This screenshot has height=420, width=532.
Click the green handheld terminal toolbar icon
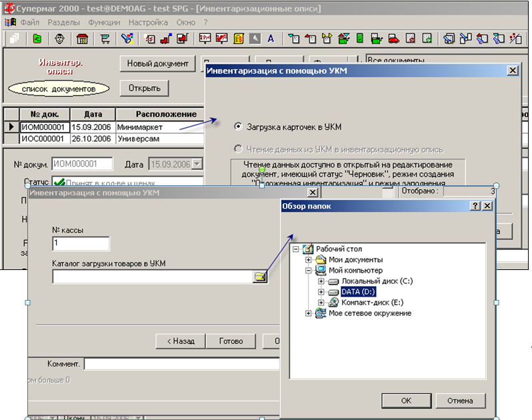(x=360, y=39)
